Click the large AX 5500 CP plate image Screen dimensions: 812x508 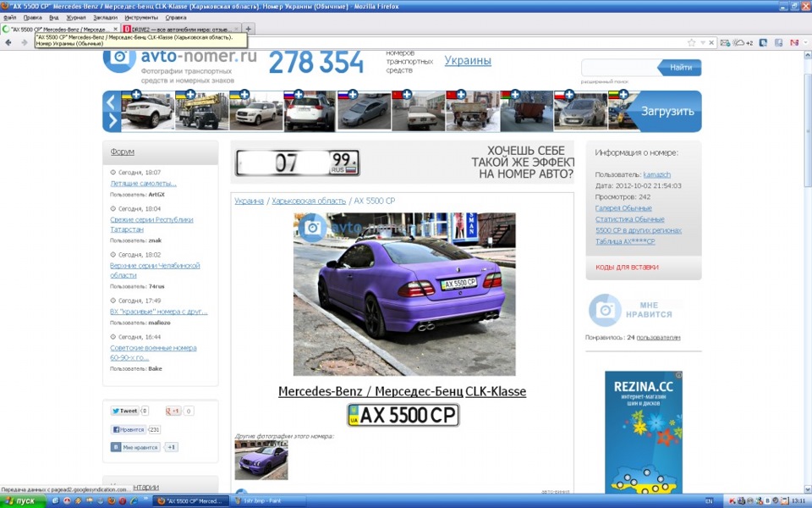coord(403,415)
